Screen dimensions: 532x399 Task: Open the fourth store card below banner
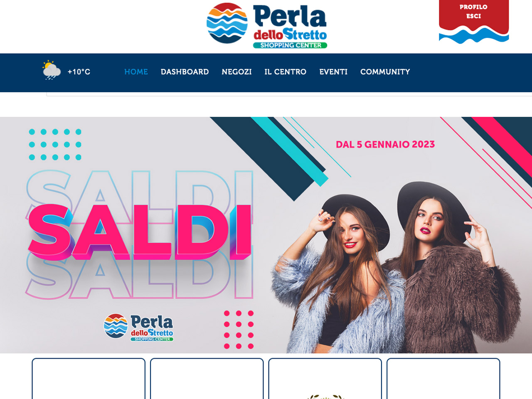coord(443,379)
